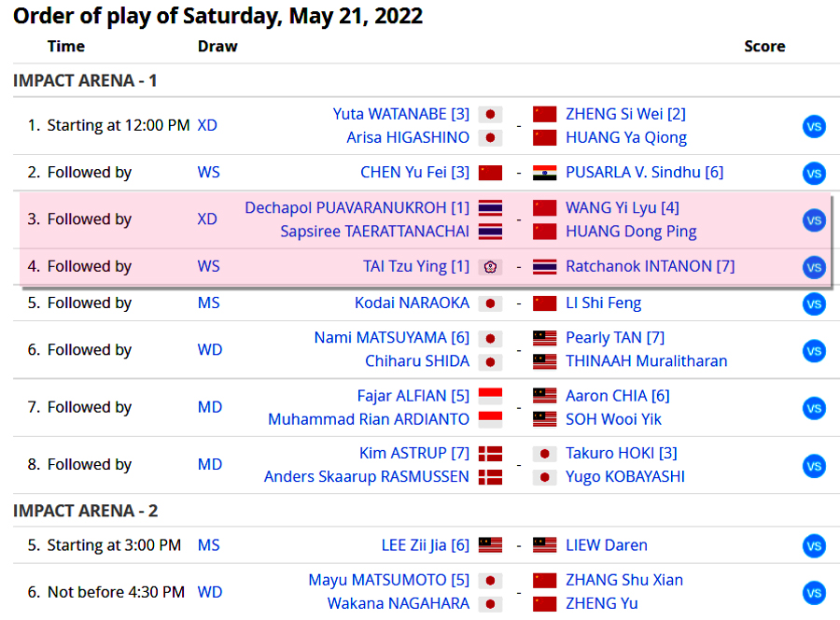Open Yuta WATANABE player link
Viewport: 840px width, 620px height.
pyautogui.click(x=400, y=114)
